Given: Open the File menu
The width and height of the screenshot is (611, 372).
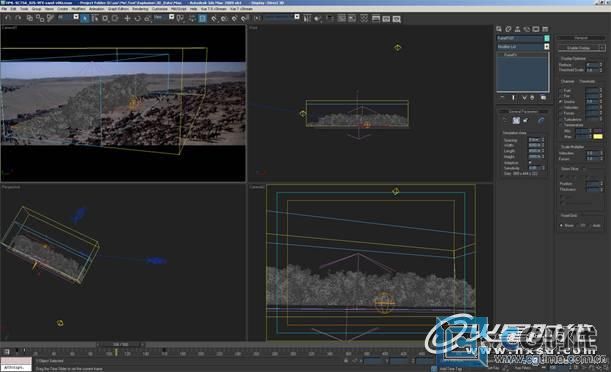Looking at the screenshot, I should tap(4, 9).
